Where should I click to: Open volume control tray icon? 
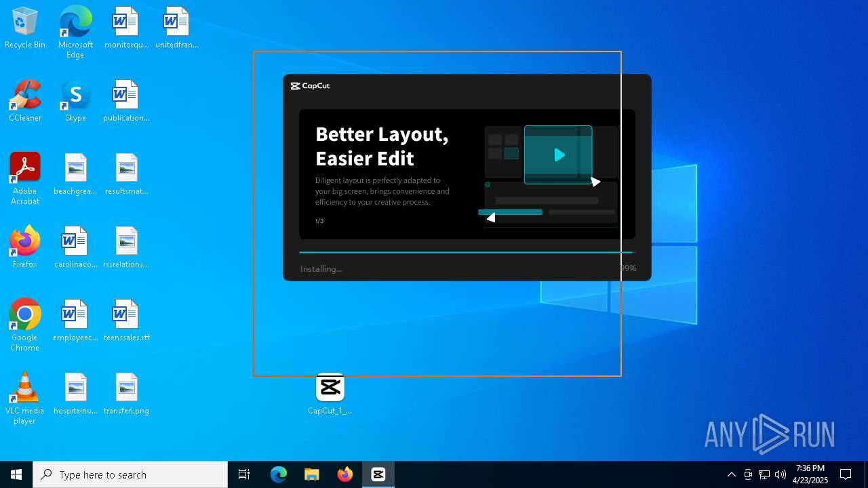click(781, 474)
